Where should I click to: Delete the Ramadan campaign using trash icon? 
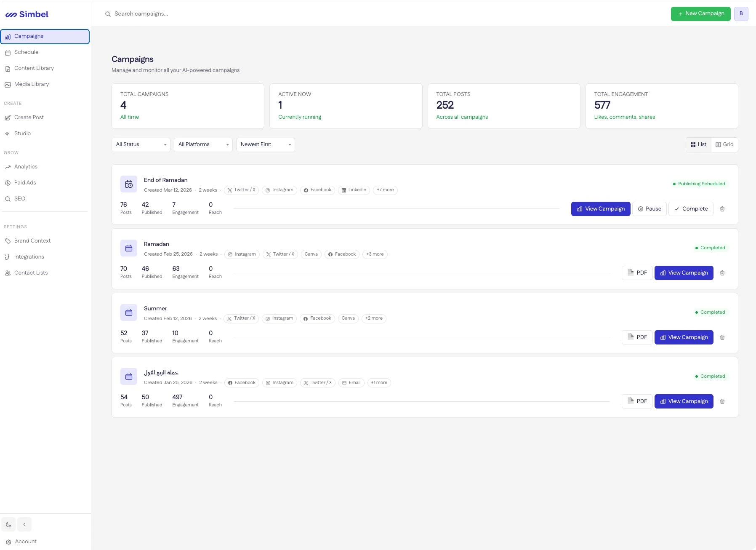(723, 273)
